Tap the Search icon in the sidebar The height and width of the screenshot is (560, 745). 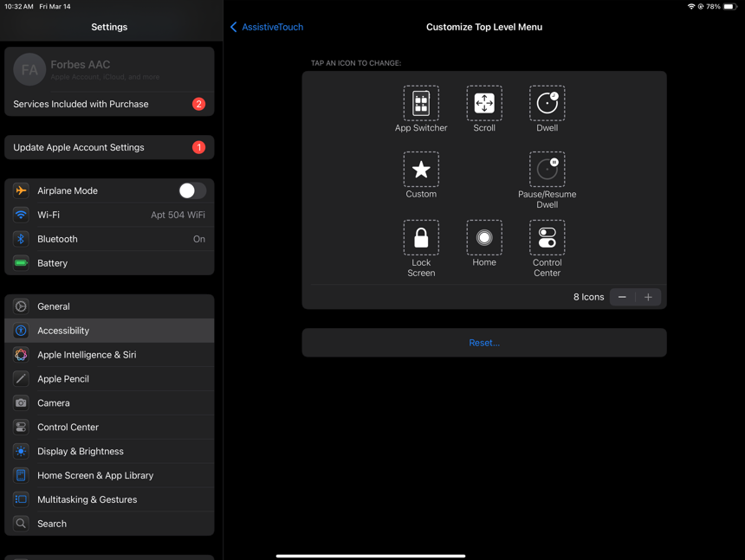(x=20, y=524)
